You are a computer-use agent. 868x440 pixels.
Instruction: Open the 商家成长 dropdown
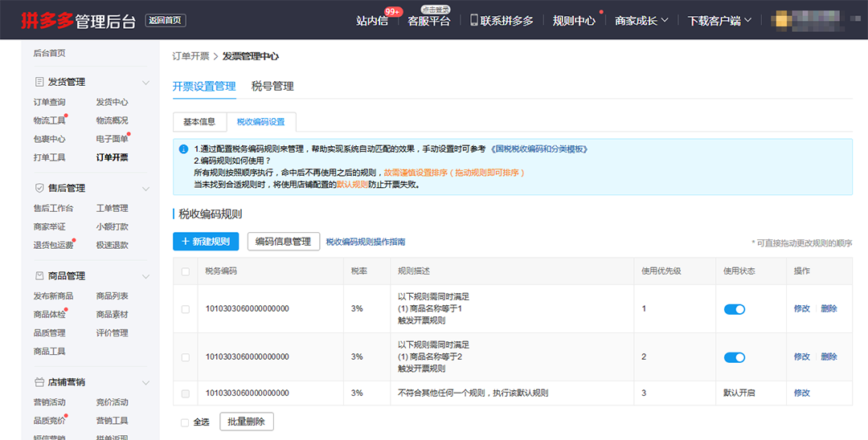641,20
